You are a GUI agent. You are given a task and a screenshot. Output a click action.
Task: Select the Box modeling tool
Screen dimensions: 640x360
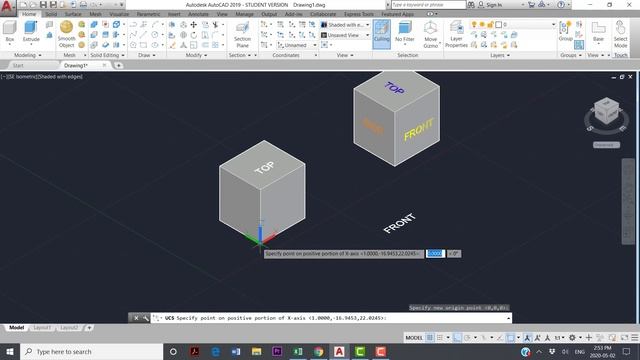(10, 32)
